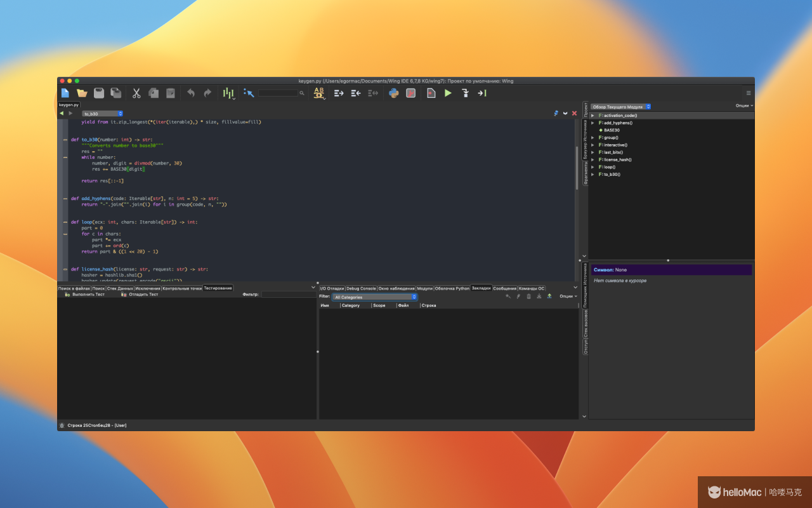Click inside the 'Фильтр' input field
The width and height of the screenshot is (812, 508).
288,295
